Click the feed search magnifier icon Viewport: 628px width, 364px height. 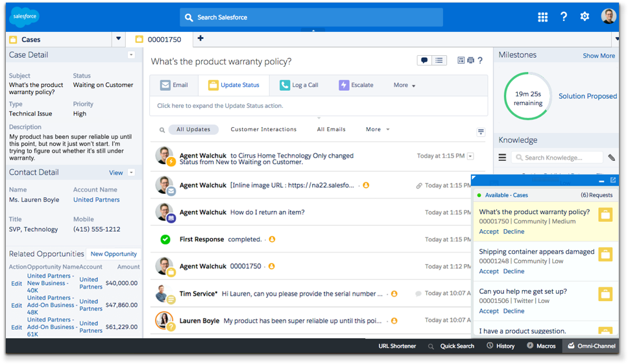point(162,130)
